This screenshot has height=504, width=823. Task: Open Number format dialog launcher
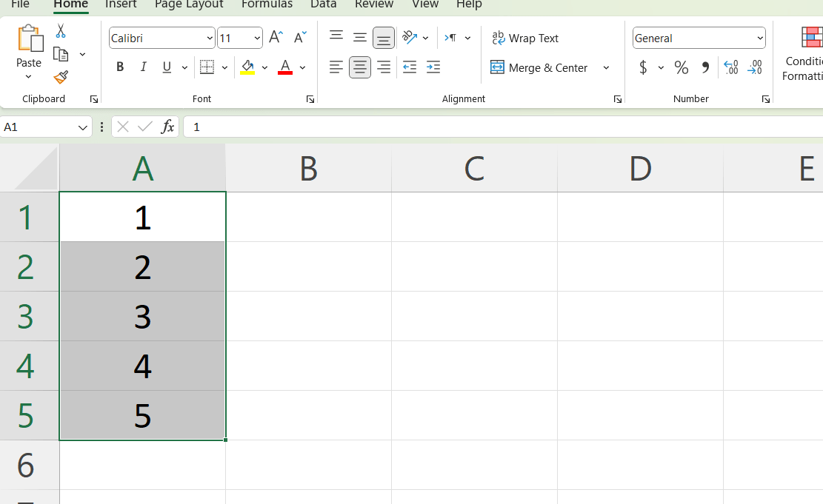pyautogui.click(x=766, y=99)
